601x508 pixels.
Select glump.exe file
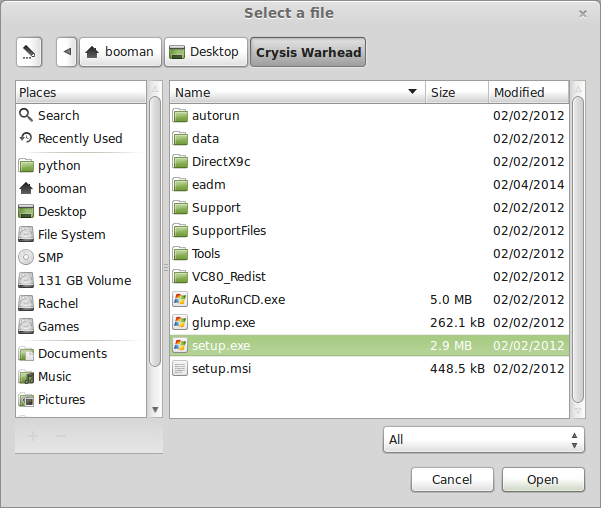click(369, 322)
